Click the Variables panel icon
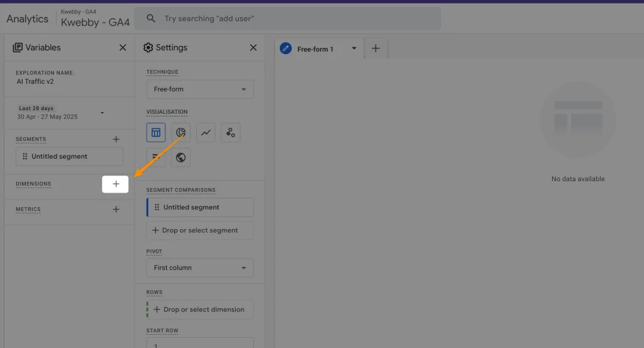644x348 pixels. [18, 48]
